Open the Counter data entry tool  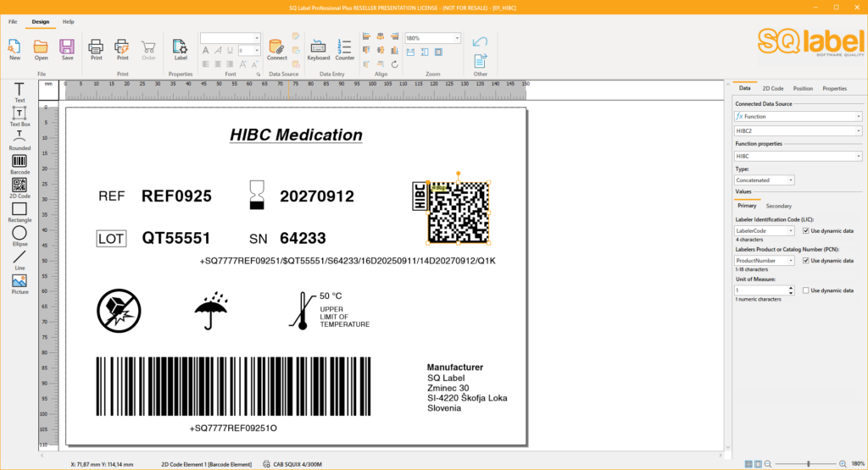(x=344, y=49)
